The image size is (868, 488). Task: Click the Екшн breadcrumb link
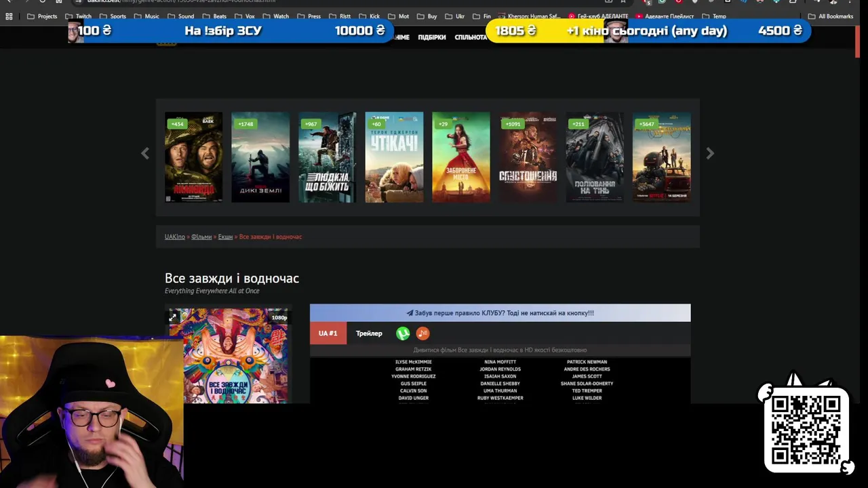pos(225,237)
